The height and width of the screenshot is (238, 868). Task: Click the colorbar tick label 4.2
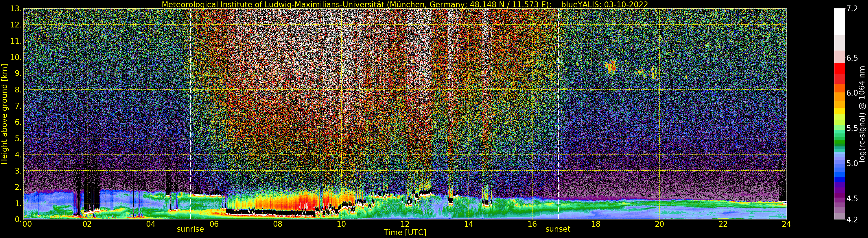tap(852, 220)
